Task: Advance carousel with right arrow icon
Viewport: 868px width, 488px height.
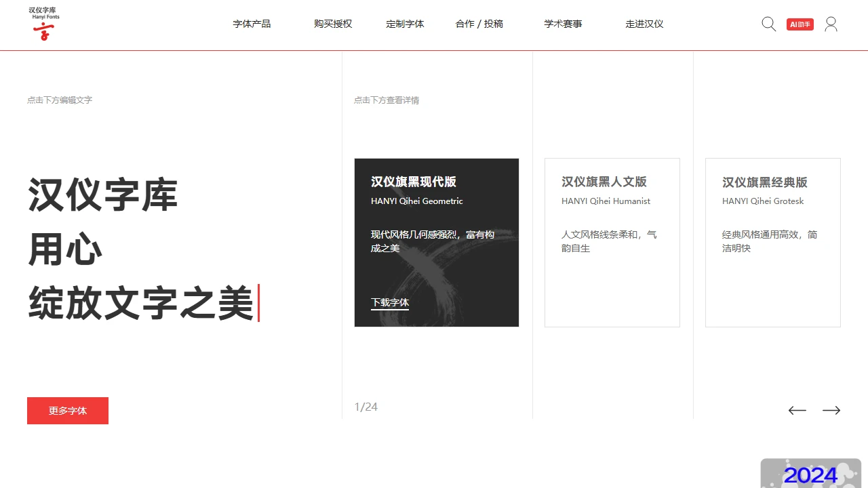Action: pyautogui.click(x=831, y=410)
